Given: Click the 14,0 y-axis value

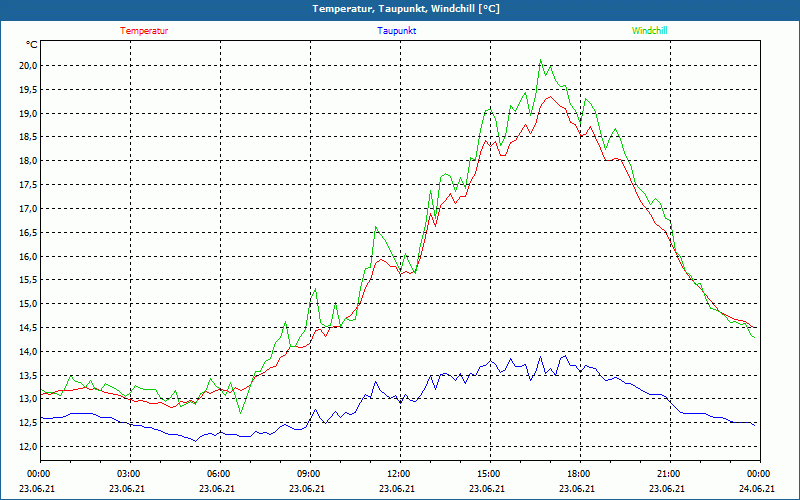Looking at the screenshot, I should [29, 351].
